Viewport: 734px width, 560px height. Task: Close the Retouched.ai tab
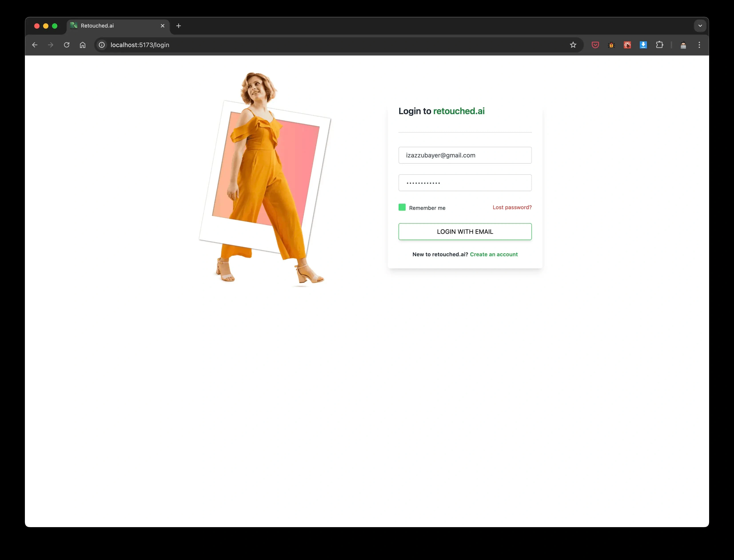[x=163, y=26]
